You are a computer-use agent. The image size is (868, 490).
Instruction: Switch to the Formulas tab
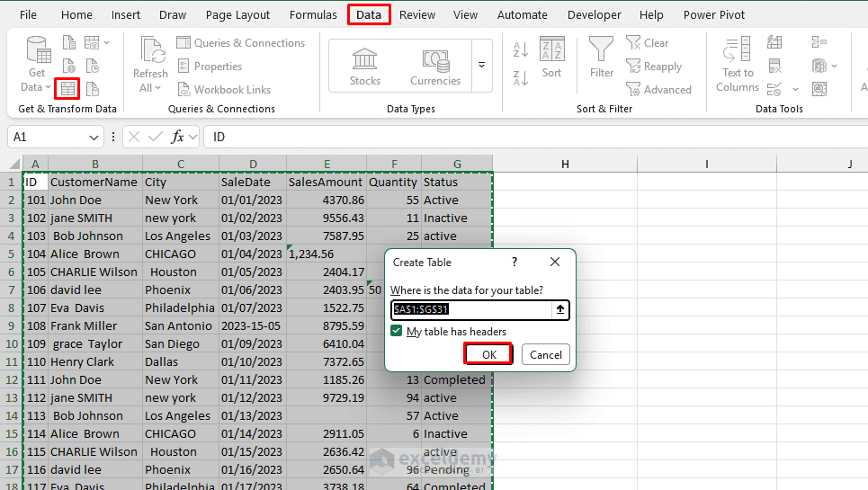click(x=313, y=15)
